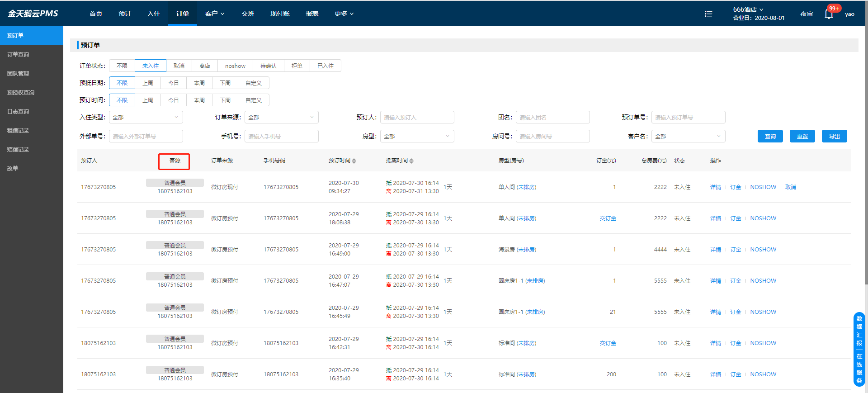868x393 pixels.
Task: Click the 重置 reset button
Action: click(x=802, y=136)
